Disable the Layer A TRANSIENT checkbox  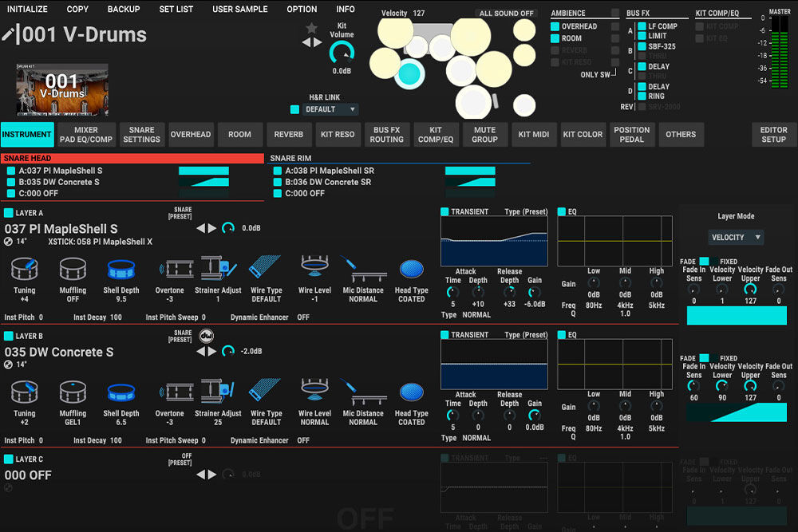(x=445, y=211)
